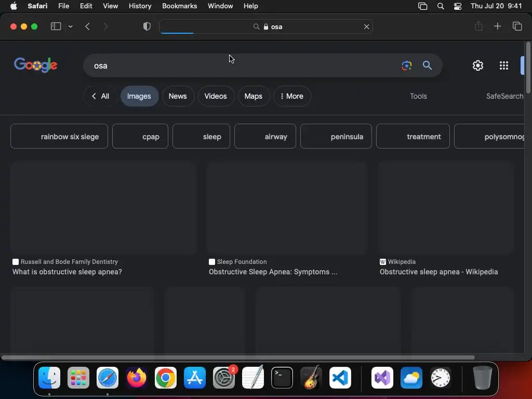This screenshot has width=532, height=399.
Task: Open 'Obstructive Sleep Apnea: Symptoms ...' link
Action: 273,272
